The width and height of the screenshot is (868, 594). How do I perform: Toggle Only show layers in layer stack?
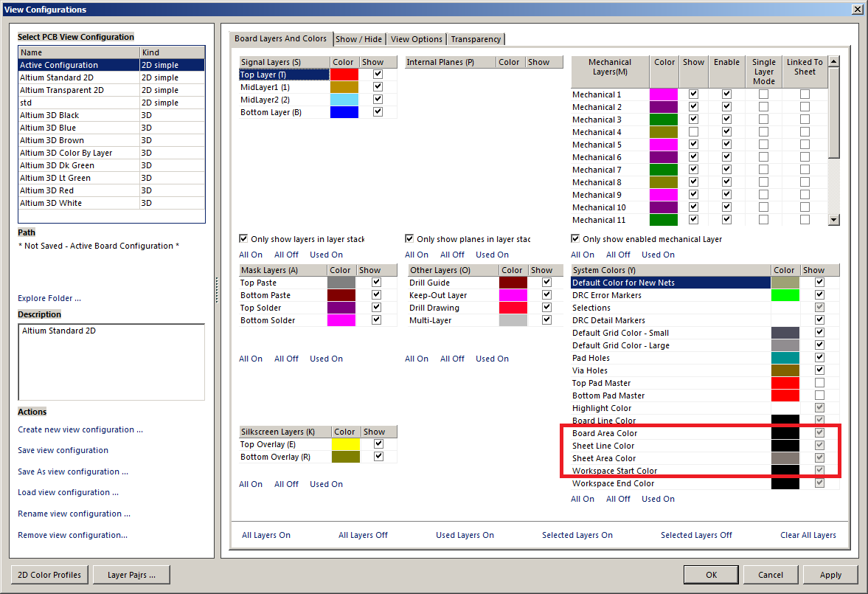pyautogui.click(x=243, y=239)
